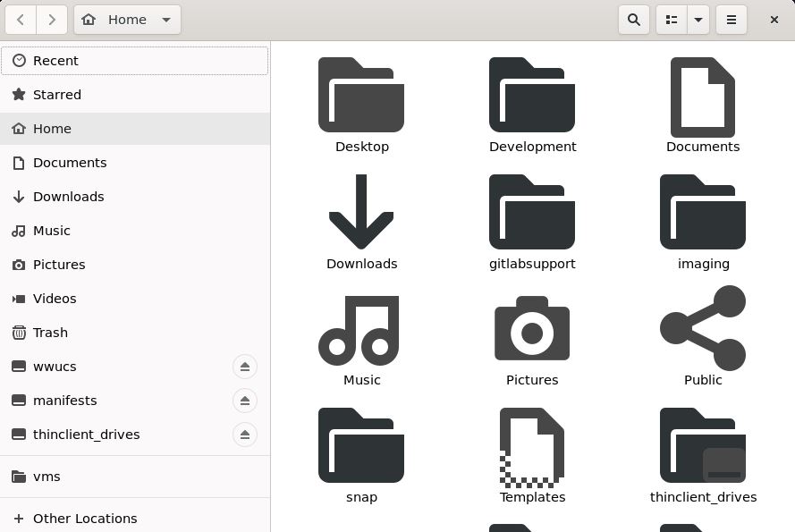This screenshot has width=795, height=532.
Task: Select the Documents folder icon
Action: pos(703,97)
